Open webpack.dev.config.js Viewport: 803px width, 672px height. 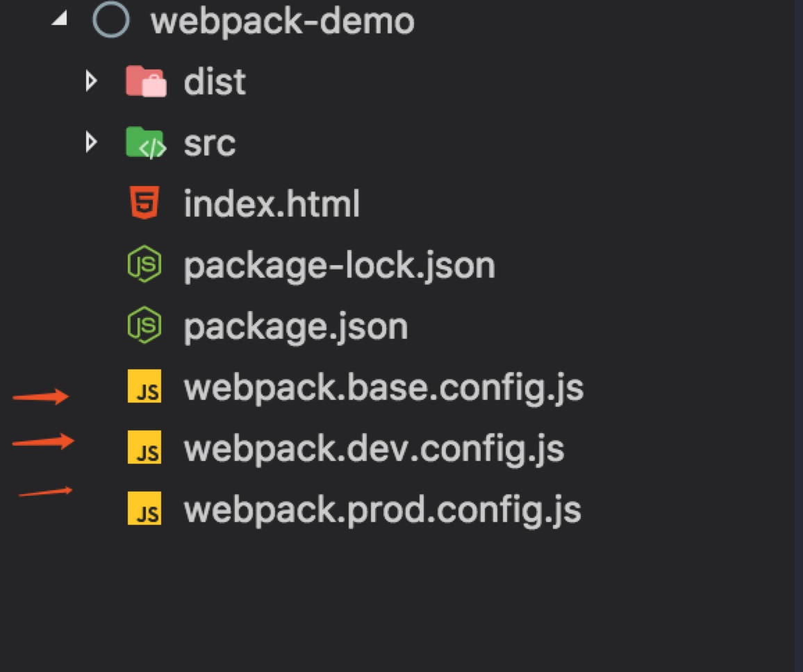[374, 448]
